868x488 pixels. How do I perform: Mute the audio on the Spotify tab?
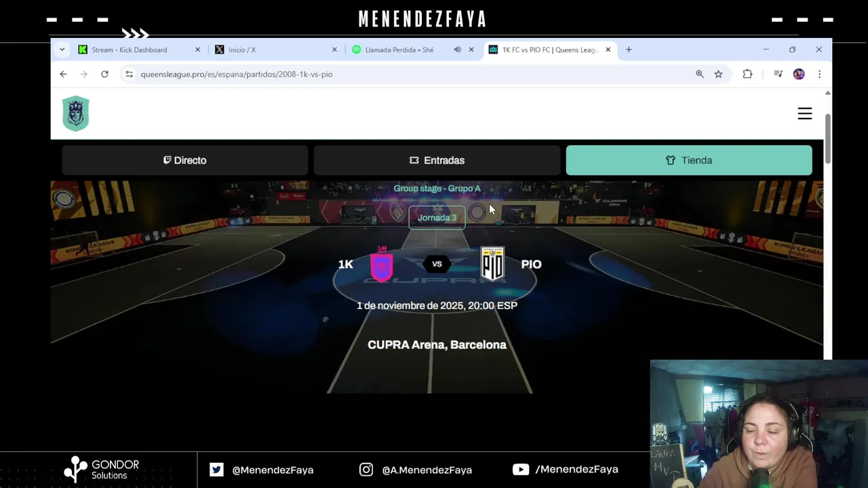pyautogui.click(x=457, y=49)
